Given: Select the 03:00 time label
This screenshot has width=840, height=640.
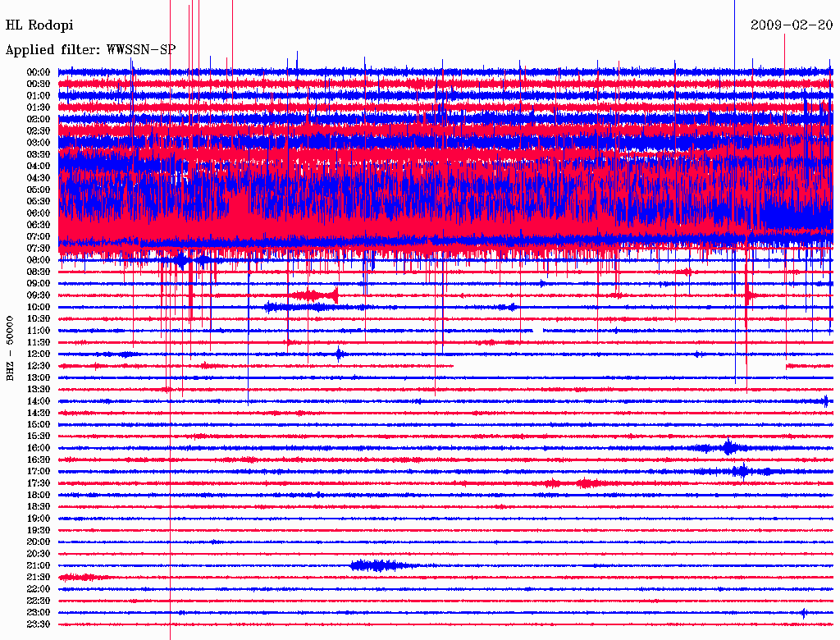Looking at the screenshot, I should pos(39,143).
